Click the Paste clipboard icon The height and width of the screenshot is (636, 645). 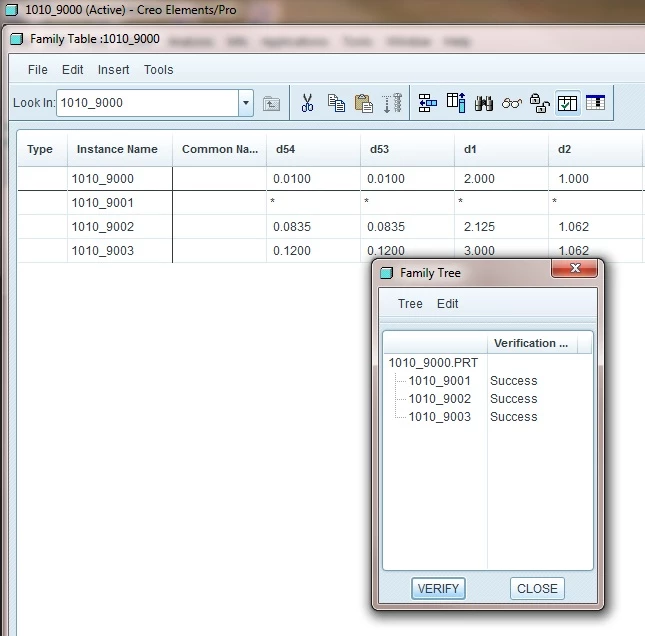364,103
